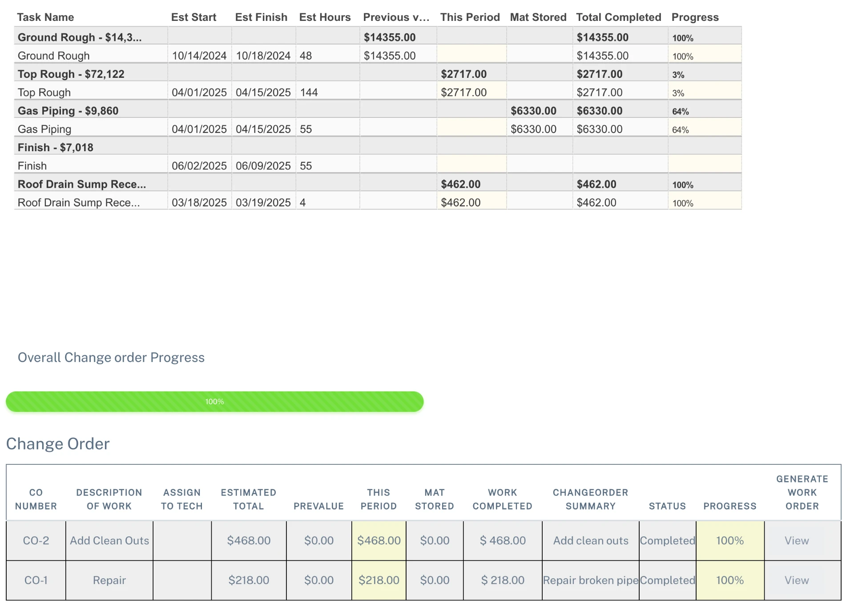Edit This Period cell $218.00 for CO-1
This screenshot has width=854, height=616.
379,580
